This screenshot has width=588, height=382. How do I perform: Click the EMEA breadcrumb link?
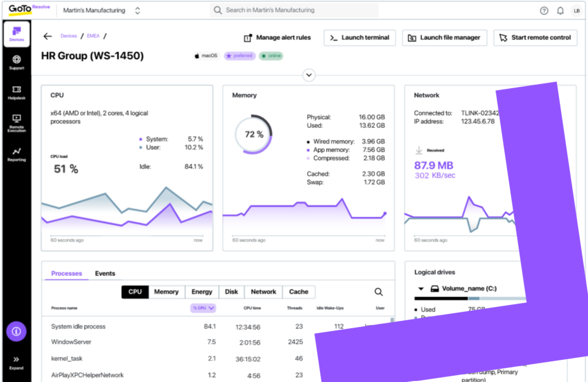pos(94,36)
